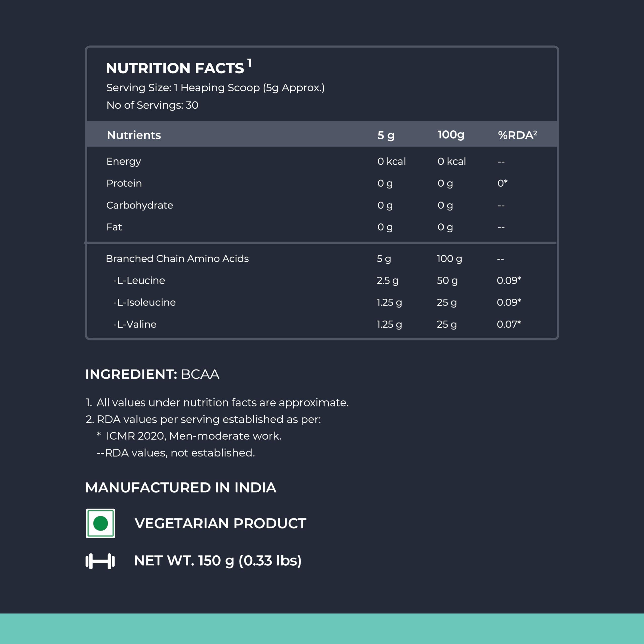Image resolution: width=644 pixels, height=644 pixels.
Task: Click the Fat row label
Action: [114, 227]
